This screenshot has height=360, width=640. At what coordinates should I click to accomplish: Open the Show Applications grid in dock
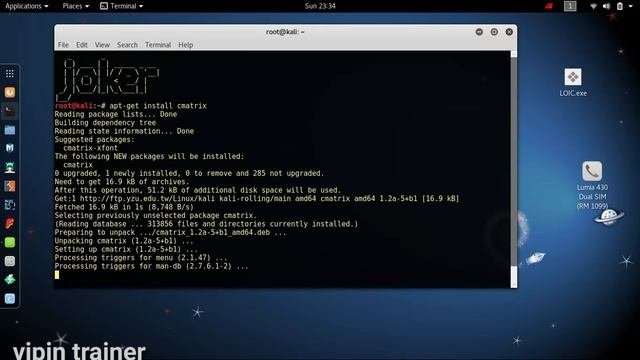[x=10, y=73]
